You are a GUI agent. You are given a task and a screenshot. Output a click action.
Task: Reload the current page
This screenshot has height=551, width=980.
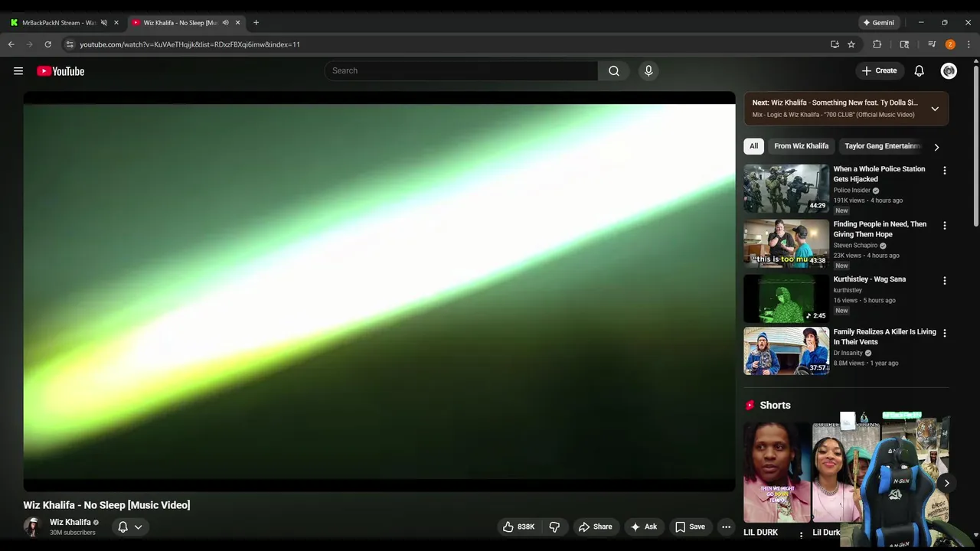[48, 44]
